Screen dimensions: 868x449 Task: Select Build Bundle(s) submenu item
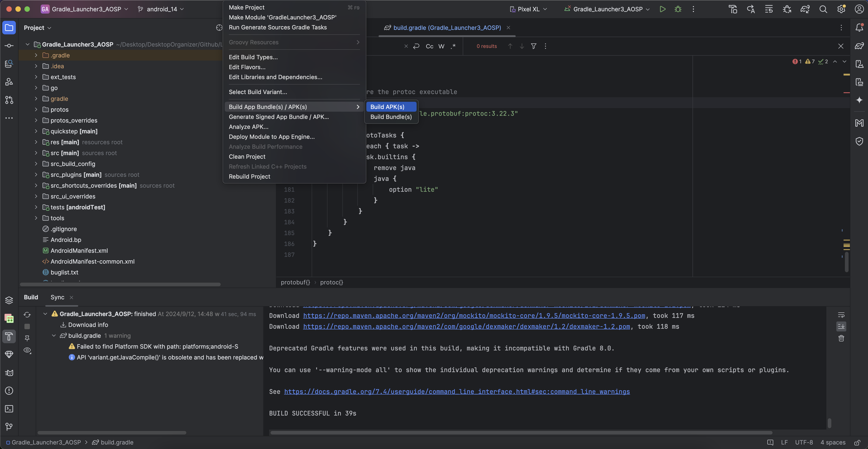391,117
